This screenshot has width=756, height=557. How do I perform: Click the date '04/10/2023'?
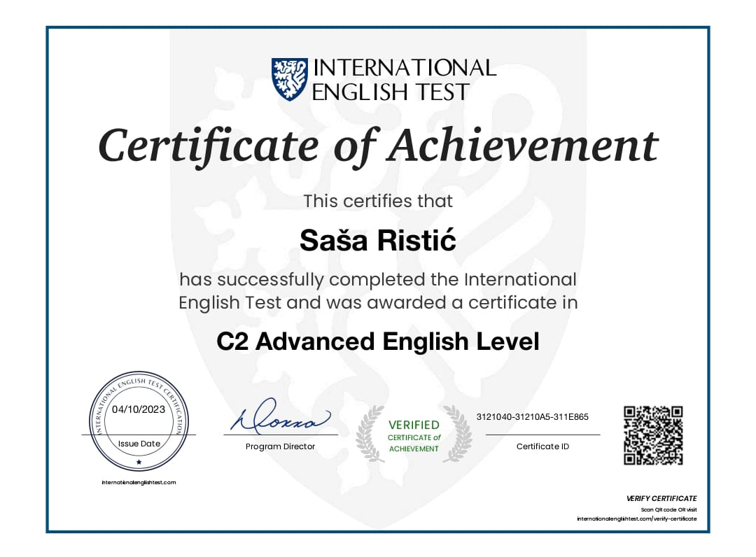click(139, 409)
